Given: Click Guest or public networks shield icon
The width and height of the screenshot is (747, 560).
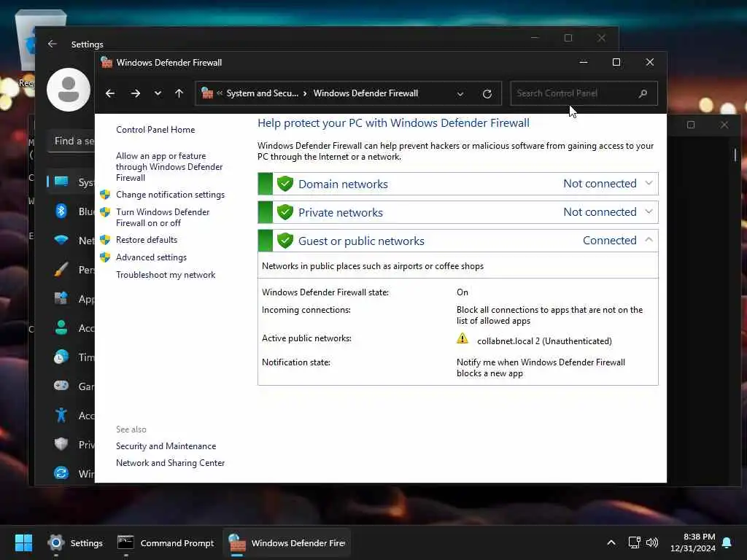Looking at the screenshot, I should coord(285,241).
